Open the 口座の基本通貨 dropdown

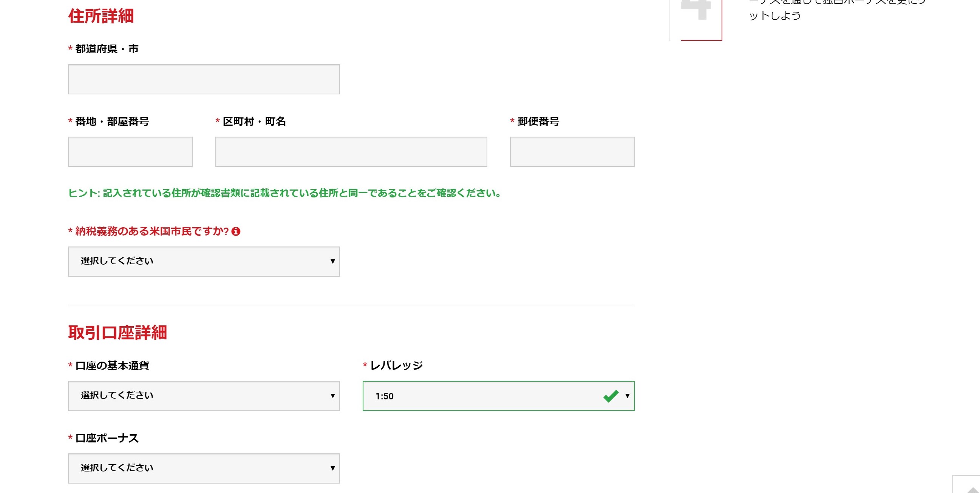pyautogui.click(x=204, y=396)
